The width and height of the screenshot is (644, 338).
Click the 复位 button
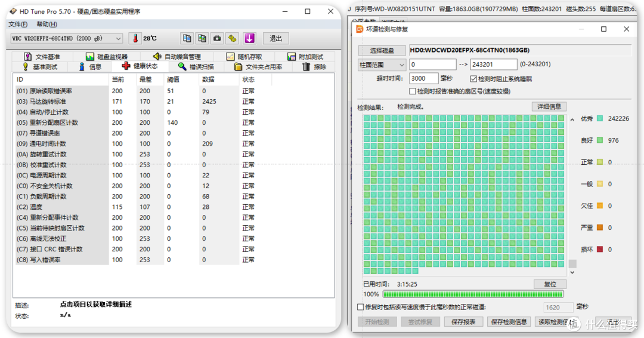[x=550, y=284]
